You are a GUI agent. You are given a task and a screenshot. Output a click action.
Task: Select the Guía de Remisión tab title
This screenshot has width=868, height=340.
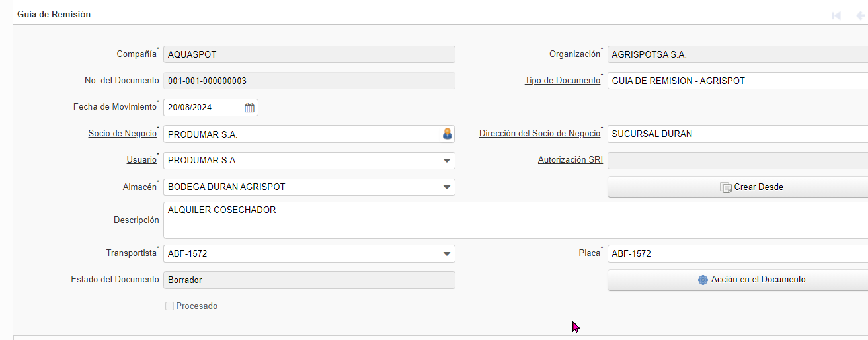coord(54,14)
